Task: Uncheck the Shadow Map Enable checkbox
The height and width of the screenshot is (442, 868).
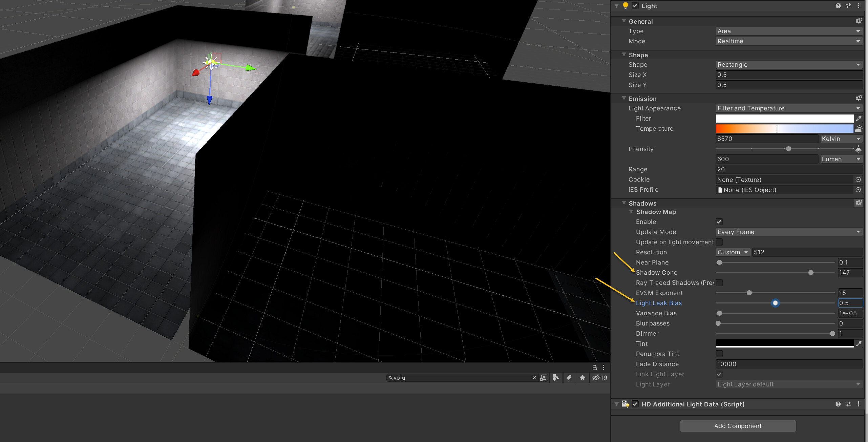Action: click(719, 222)
